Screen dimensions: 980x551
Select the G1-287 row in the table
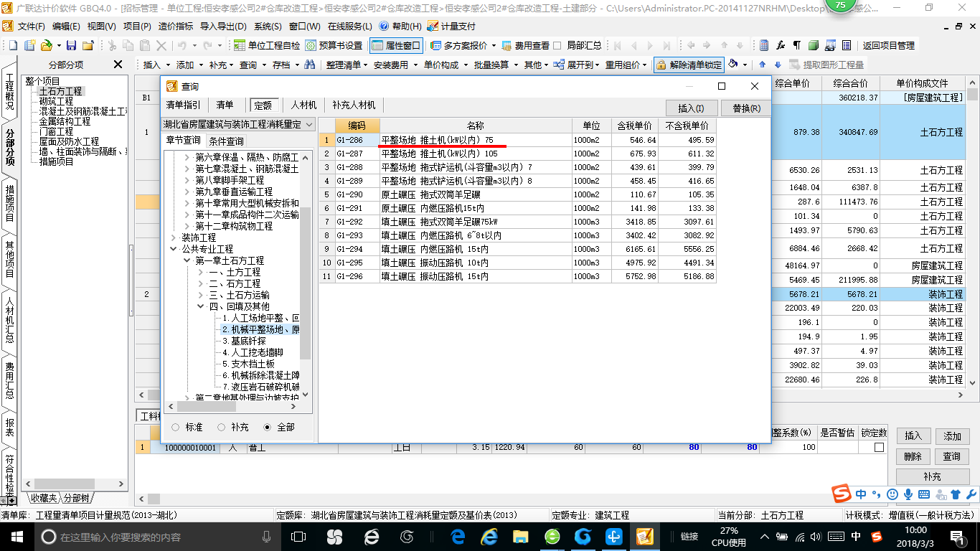coord(517,154)
